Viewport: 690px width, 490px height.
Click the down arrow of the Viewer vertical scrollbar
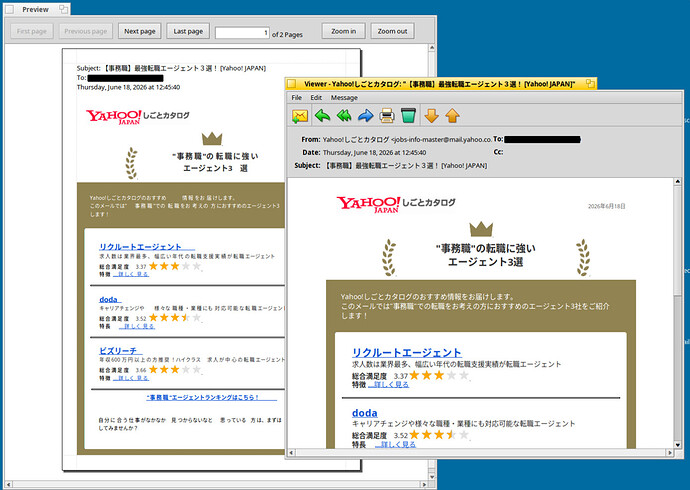point(678,445)
